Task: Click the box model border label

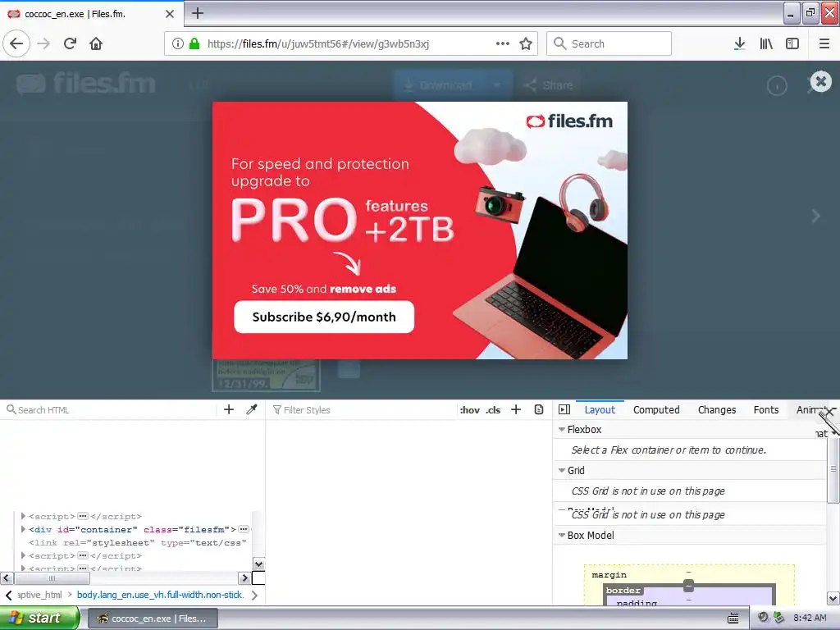Action: tap(623, 591)
